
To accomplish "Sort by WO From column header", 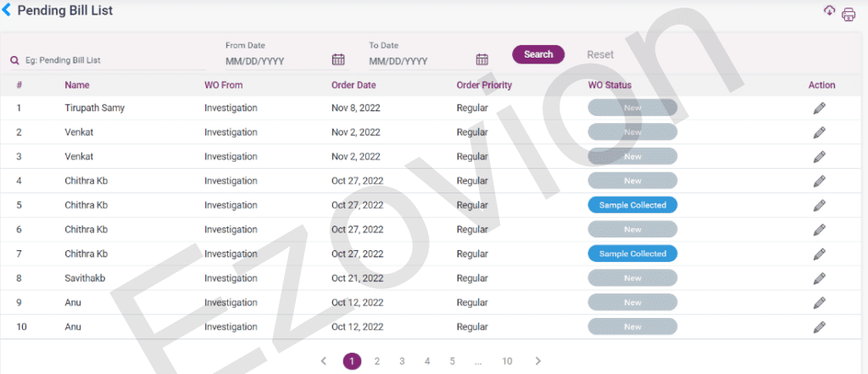I will coord(224,86).
